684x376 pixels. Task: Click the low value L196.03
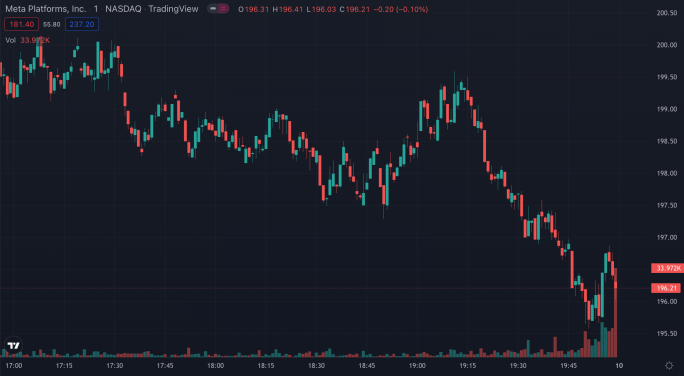coord(321,9)
